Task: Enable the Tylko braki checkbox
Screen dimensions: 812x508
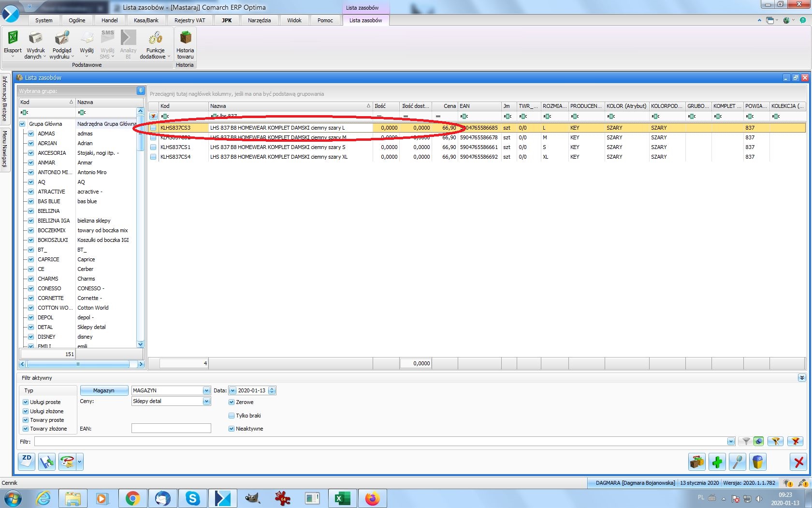Action: [x=232, y=416]
